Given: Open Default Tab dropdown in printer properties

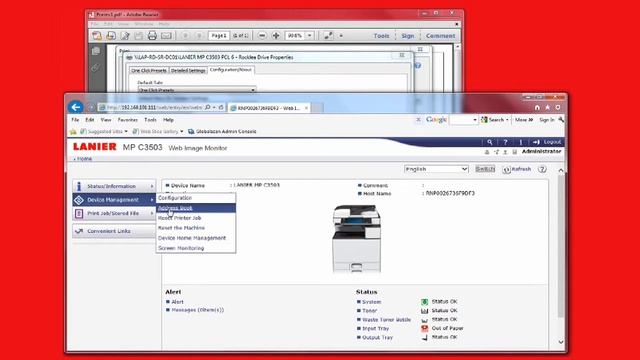Looking at the screenshot, I should point(197,89).
